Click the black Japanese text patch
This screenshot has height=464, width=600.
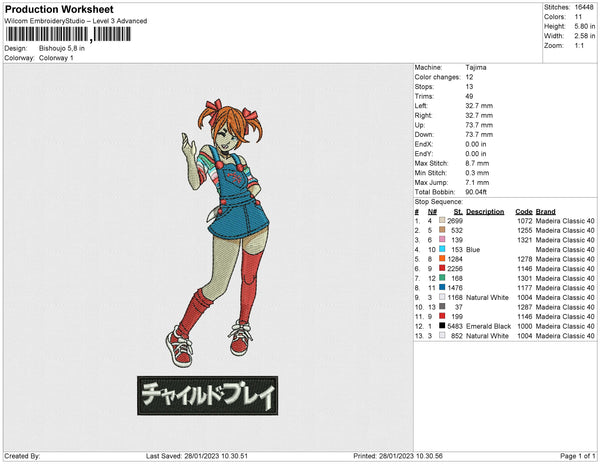tap(208, 396)
